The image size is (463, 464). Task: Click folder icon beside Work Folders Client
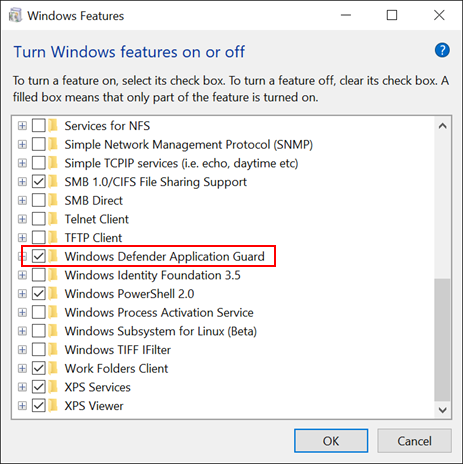click(x=53, y=368)
